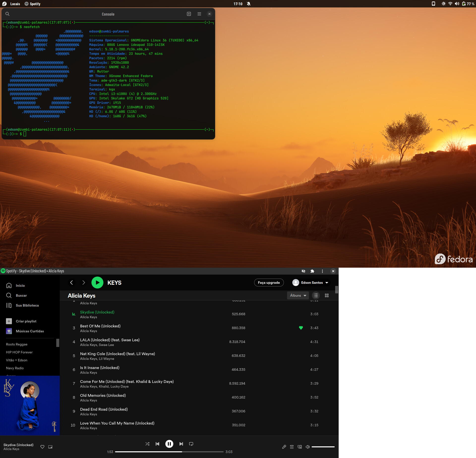Click Alicia Keys artist name in now-playing bar
This screenshot has height=458, width=476.
(11, 449)
